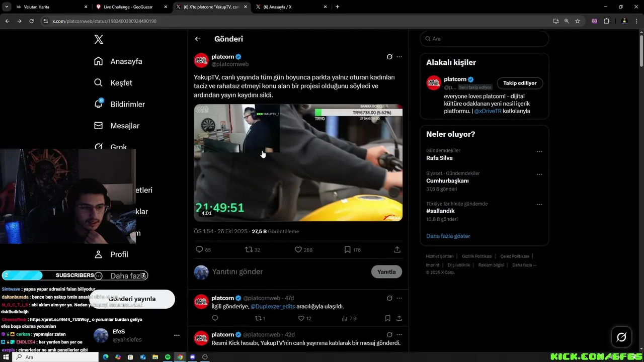Screen dimensions: 644x362
Task: Play the YakupTV video thumbnail
Action: tap(298, 162)
